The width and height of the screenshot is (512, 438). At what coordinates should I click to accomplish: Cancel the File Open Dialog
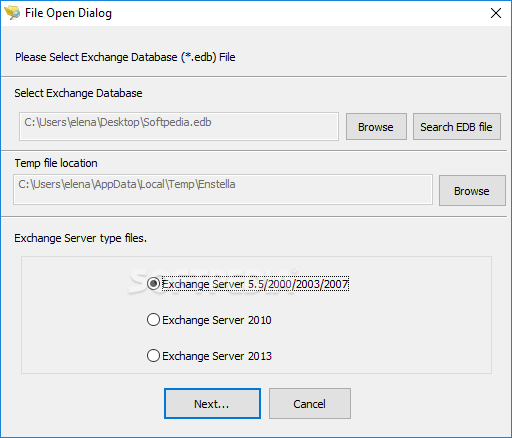click(310, 404)
